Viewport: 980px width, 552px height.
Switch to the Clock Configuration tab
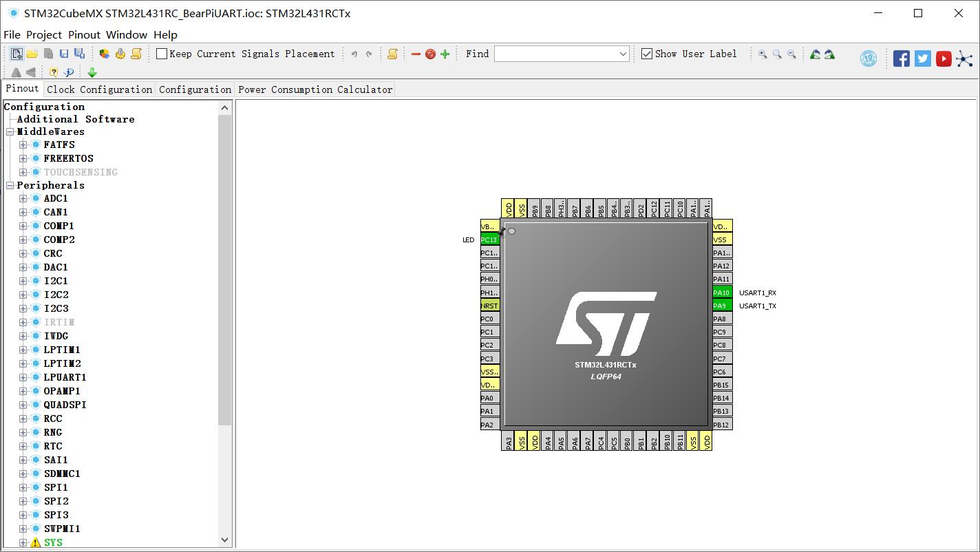(x=100, y=89)
